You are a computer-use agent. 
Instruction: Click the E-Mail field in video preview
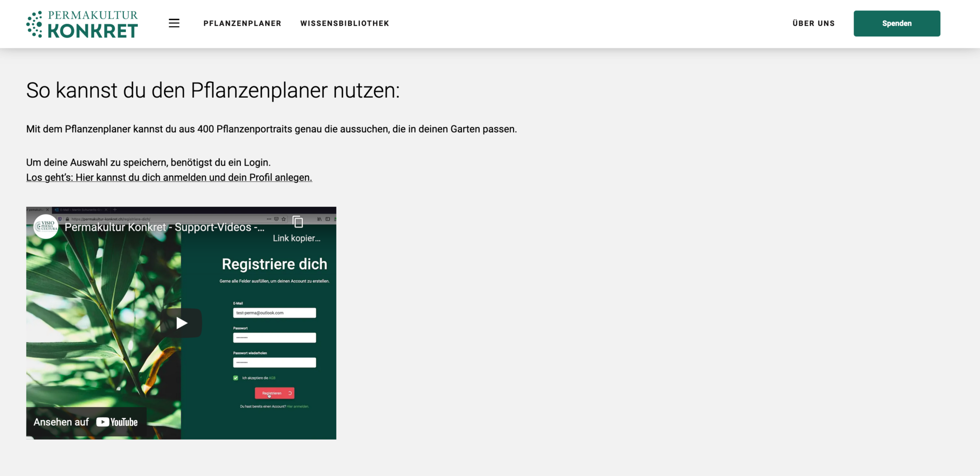coord(274,313)
